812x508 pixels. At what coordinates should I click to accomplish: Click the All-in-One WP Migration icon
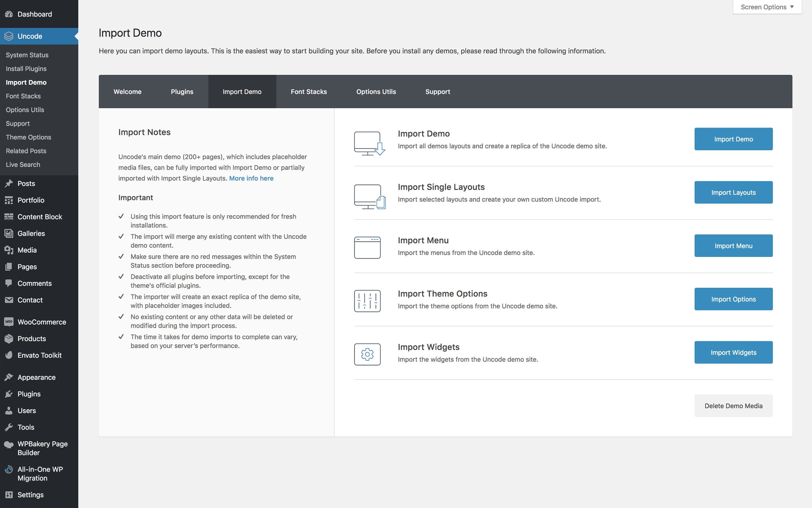[9, 470]
